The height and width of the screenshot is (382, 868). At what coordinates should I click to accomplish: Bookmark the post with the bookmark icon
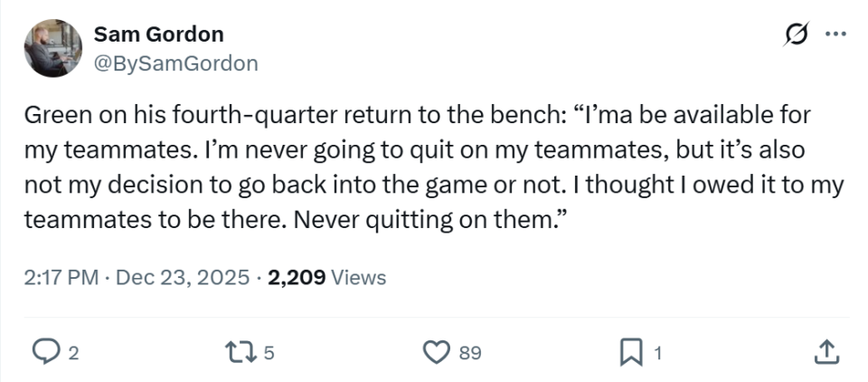point(628,353)
